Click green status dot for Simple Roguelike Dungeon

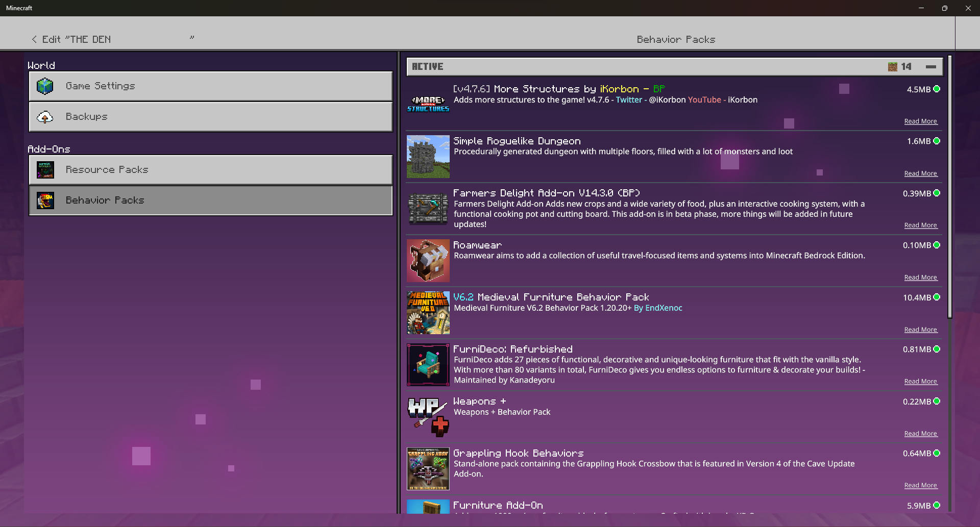pos(937,141)
